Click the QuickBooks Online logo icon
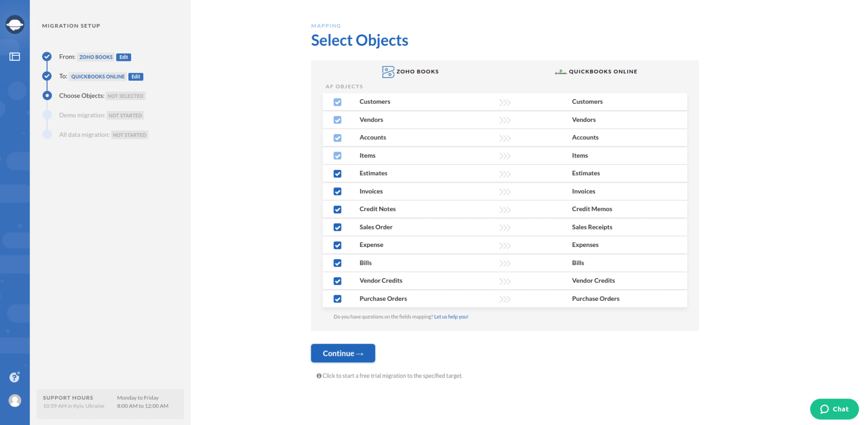Image resolution: width=868 pixels, height=425 pixels. click(x=560, y=72)
